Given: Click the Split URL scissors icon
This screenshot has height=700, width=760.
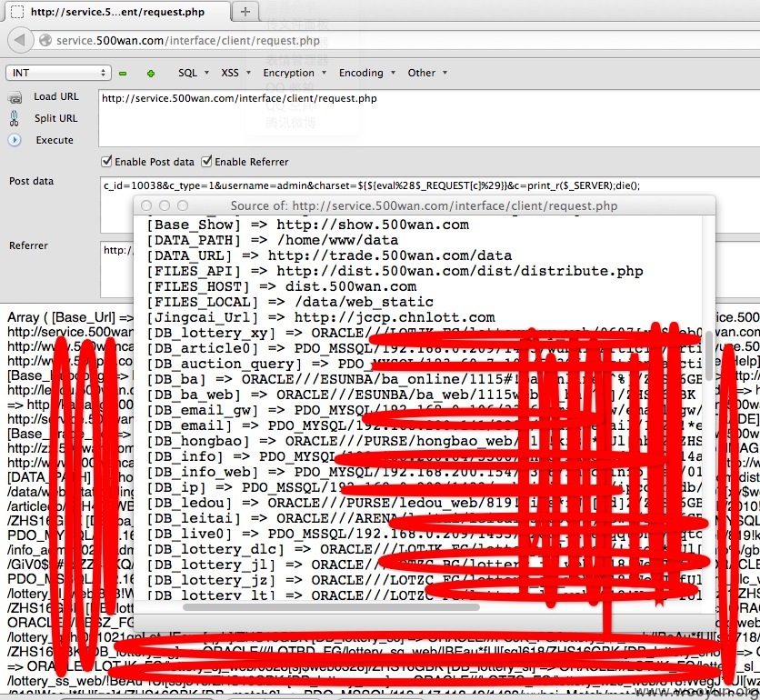Looking at the screenshot, I should (x=15, y=118).
